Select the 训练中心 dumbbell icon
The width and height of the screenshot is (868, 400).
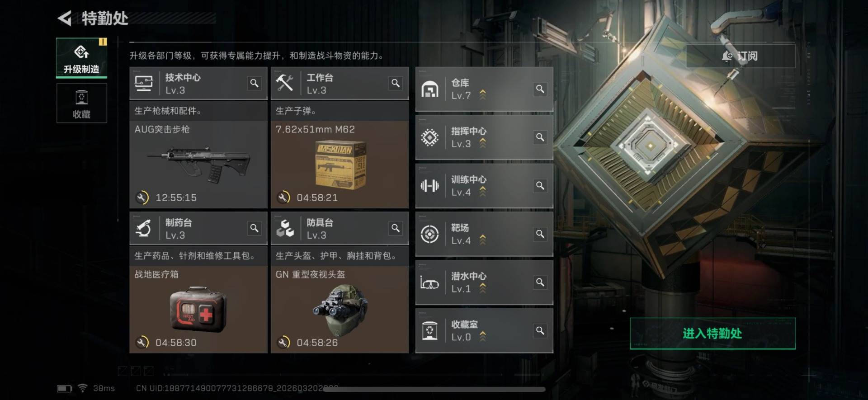click(x=429, y=186)
